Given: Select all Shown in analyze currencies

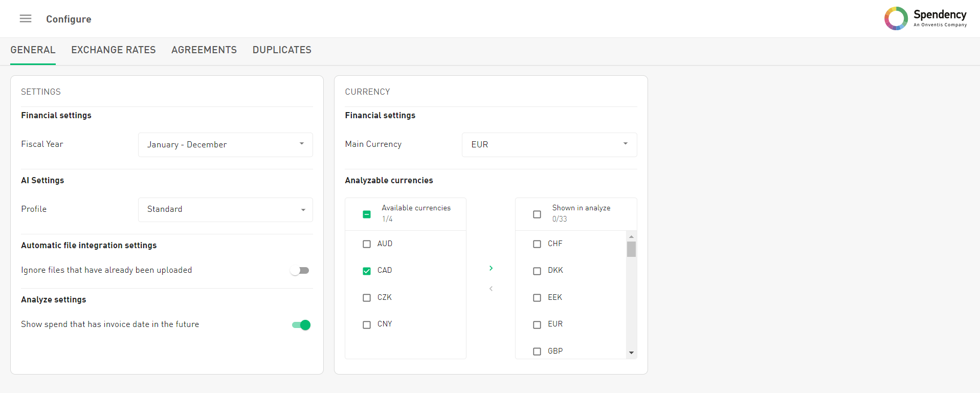Looking at the screenshot, I should click(537, 214).
